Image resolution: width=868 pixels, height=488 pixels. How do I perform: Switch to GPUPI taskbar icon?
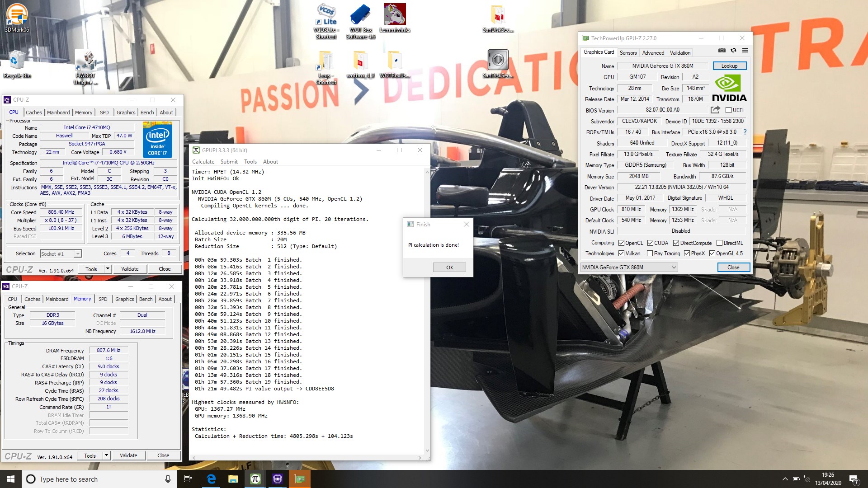tap(255, 479)
